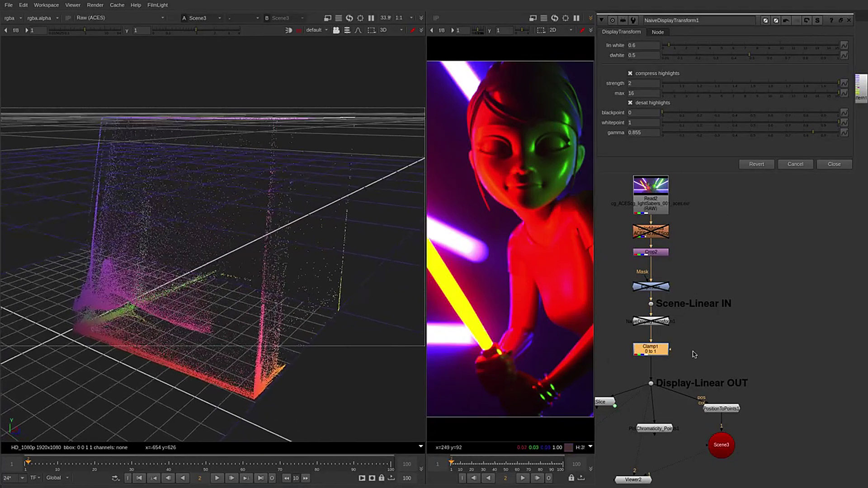
Task: Click the lin white slider
Action: (750, 45)
